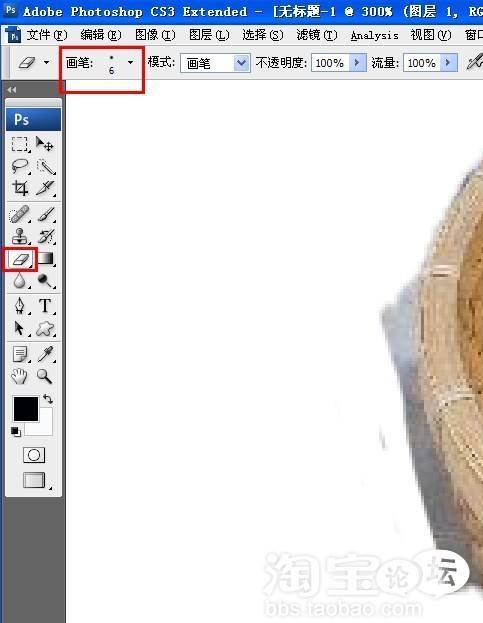Select the Type tool
This screenshot has width=483, height=623.
coord(45,306)
